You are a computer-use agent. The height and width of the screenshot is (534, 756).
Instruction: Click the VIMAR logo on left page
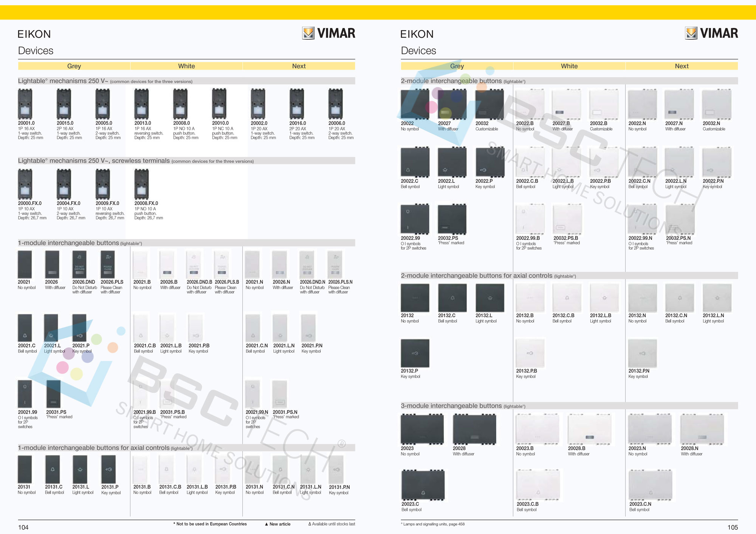coord(329,33)
